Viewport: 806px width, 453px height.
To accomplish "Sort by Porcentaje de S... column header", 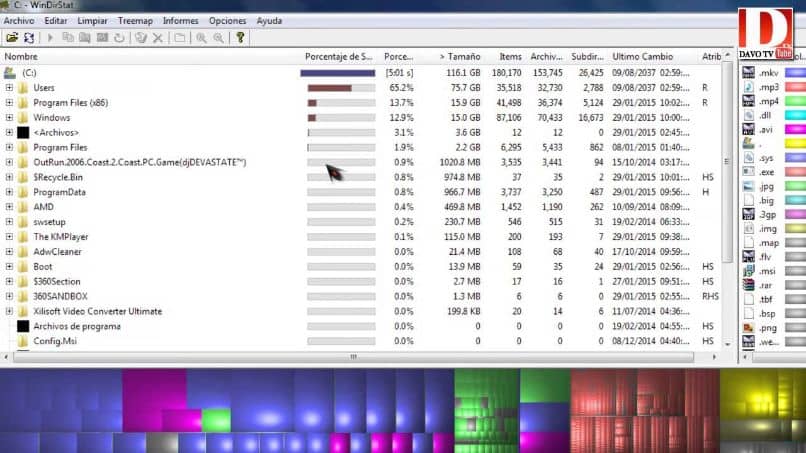I will (x=338, y=57).
